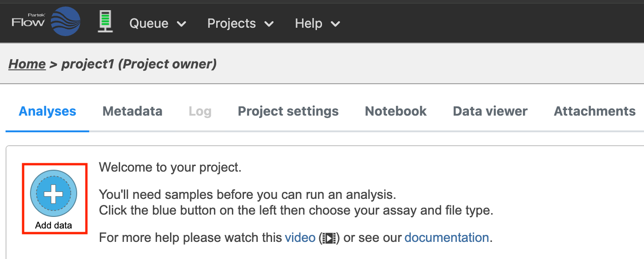Open the Log tab

[x=200, y=111]
